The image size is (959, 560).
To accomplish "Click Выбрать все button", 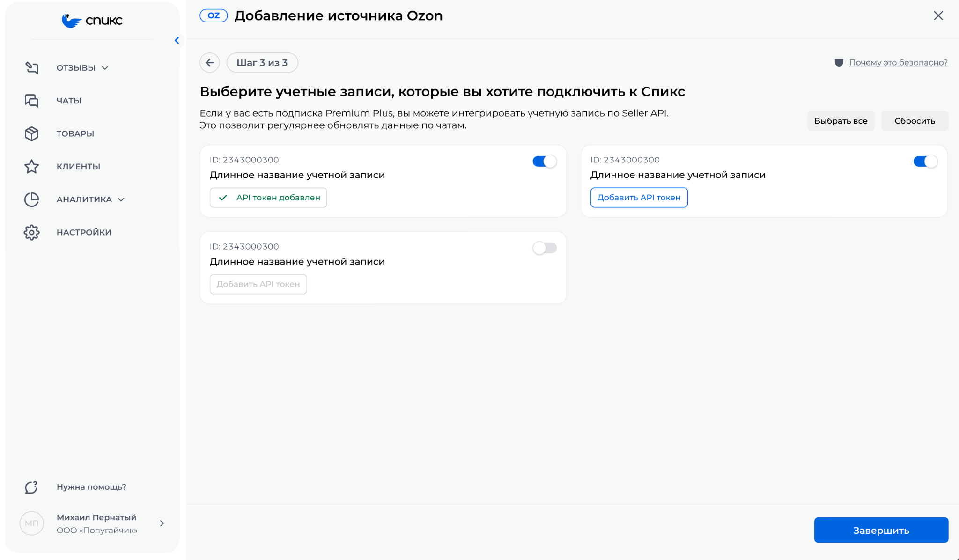I will click(x=841, y=121).
